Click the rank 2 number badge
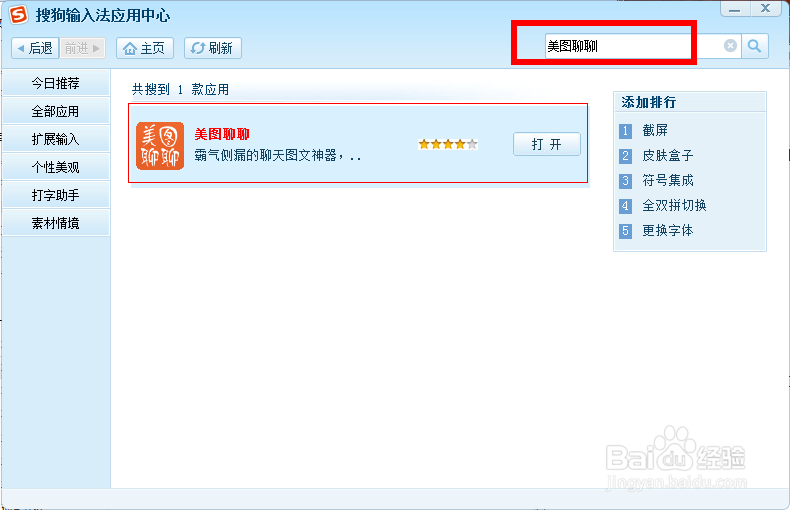790x510 pixels. (625, 156)
